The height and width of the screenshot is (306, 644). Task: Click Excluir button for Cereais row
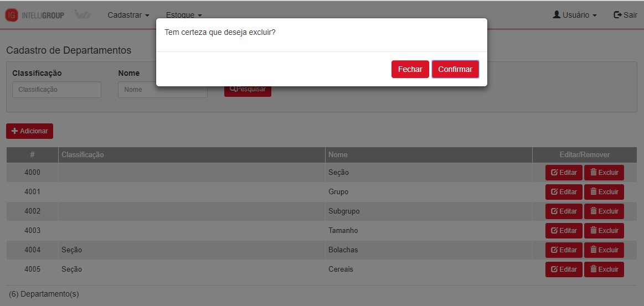(x=604, y=269)
